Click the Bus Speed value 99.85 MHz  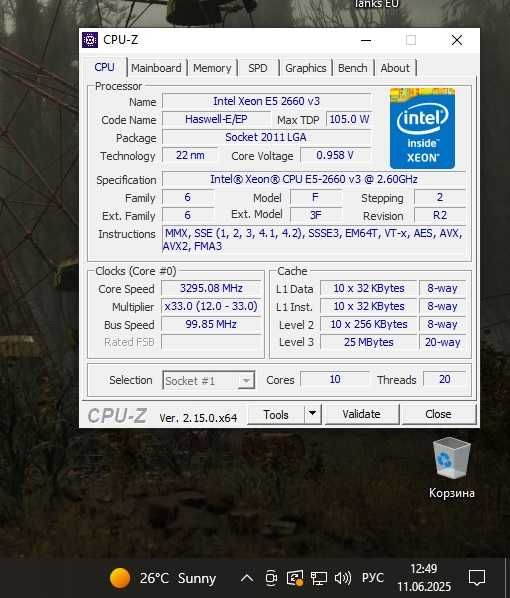click(x=211, y=324)
